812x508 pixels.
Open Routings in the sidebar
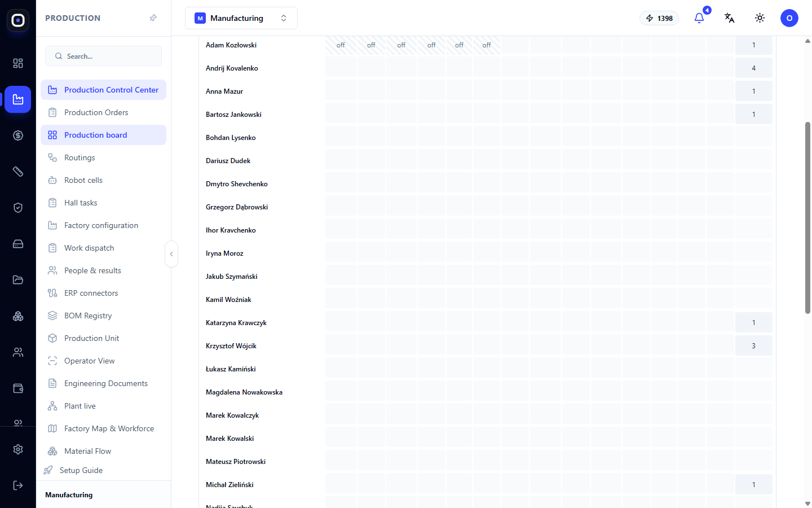pos(103,157)
